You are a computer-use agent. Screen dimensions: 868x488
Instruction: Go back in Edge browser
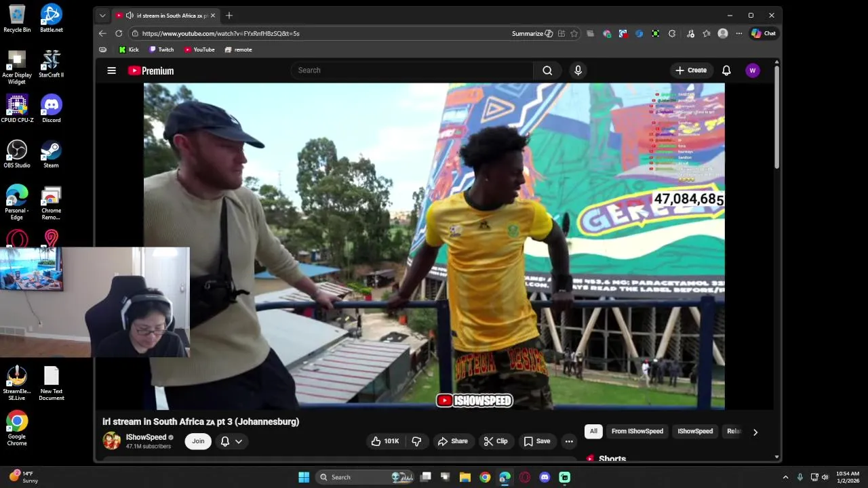(102, 33)
